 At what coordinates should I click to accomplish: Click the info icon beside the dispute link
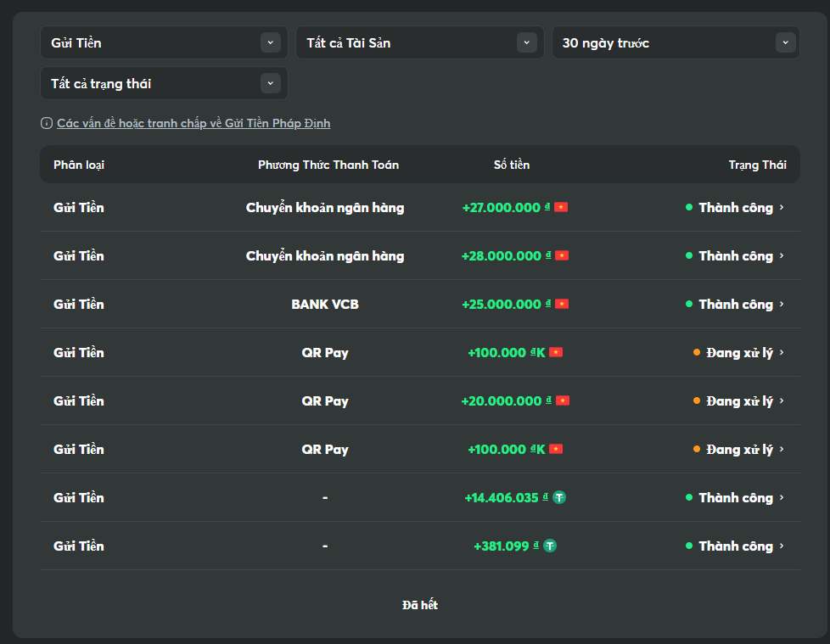tap(47, 124)
